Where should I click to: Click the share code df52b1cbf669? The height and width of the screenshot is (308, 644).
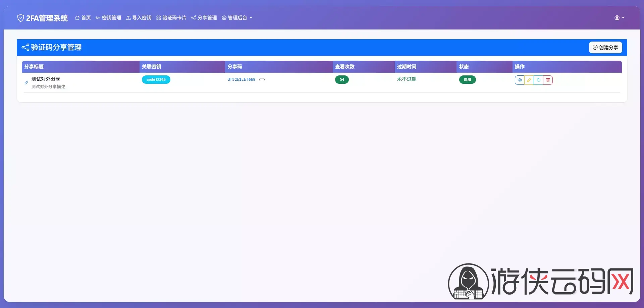241,80
